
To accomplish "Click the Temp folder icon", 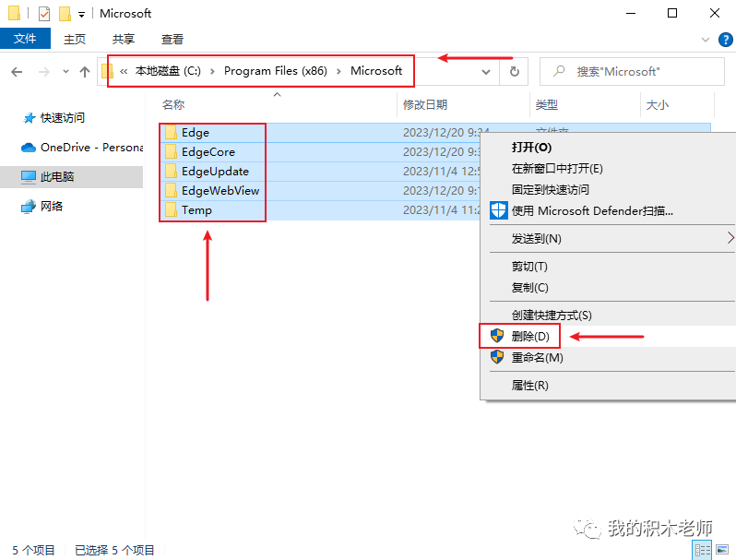I will click(x=171, y=209).
